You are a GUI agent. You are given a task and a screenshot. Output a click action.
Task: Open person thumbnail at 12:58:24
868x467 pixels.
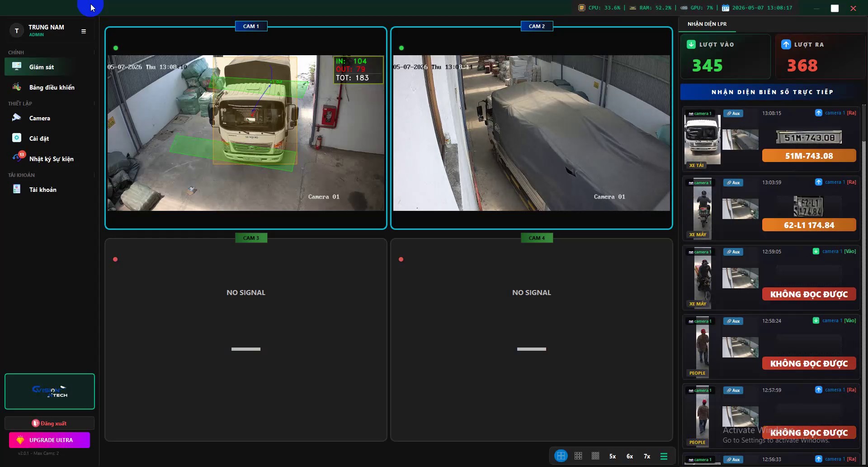coord(703,347)
